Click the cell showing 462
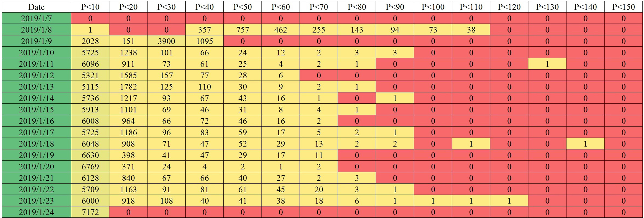644x218 pixels. click(281, 30)
